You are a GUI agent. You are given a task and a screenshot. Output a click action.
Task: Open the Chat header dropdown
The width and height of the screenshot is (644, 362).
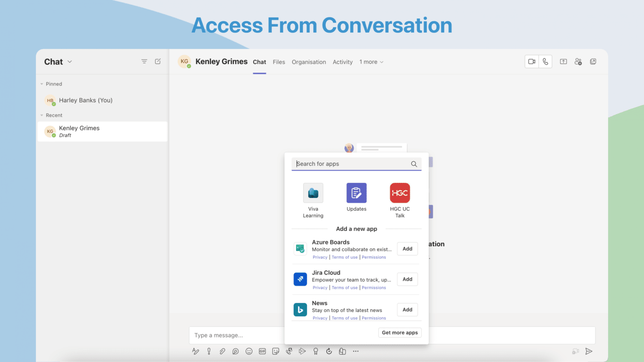click(70, 62)
